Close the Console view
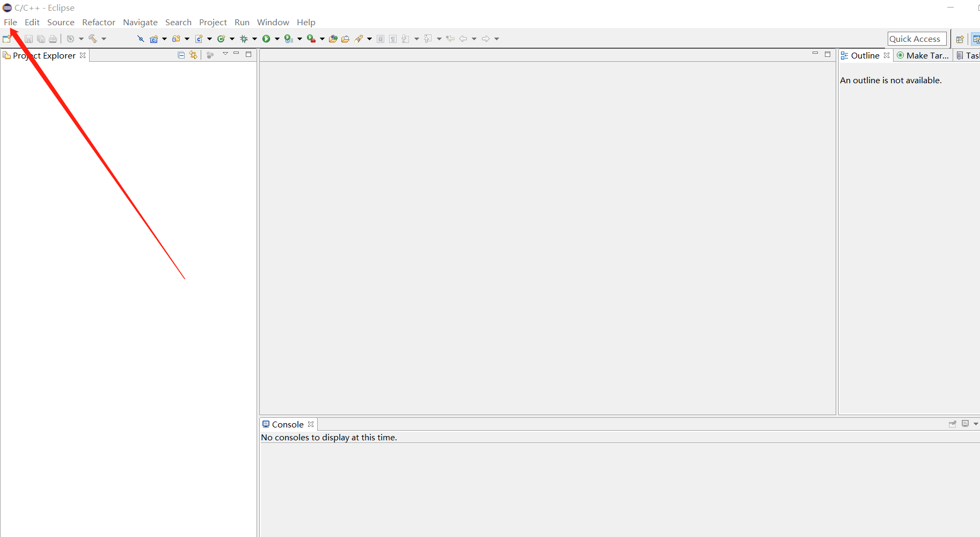Image resolution: width=980 pixels, height=537 pixels. click(x=311, y=424)
